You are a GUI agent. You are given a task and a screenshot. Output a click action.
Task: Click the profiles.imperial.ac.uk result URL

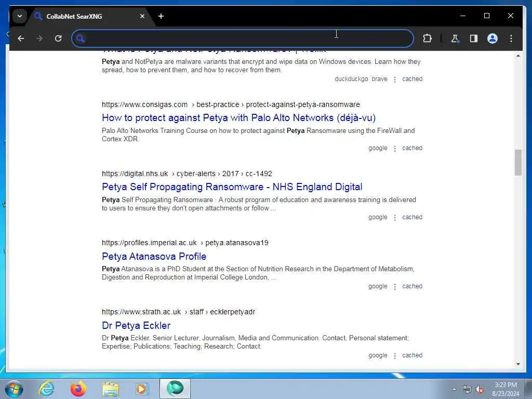point(185,243)
